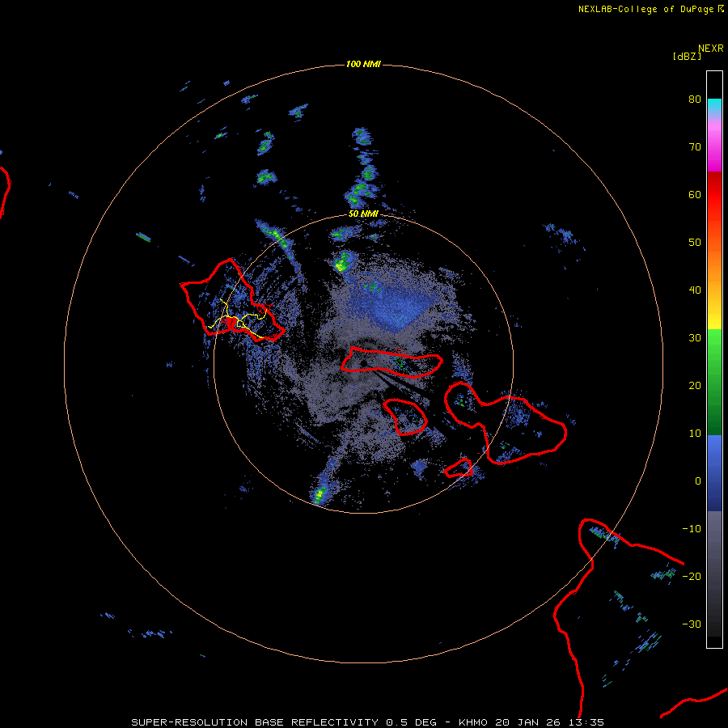
Task: Click the 10 value on the dBZ scale
Action: coord(695,434)
